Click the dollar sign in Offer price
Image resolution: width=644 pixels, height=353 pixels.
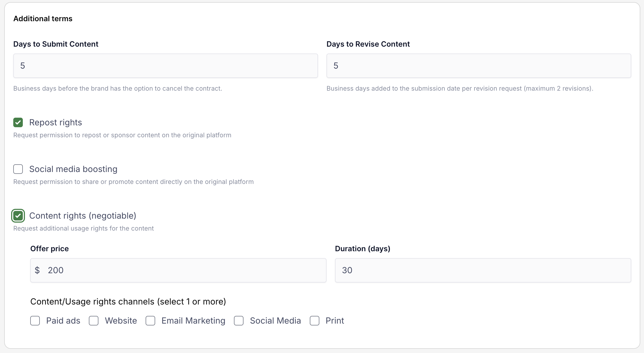click(37, 270)
